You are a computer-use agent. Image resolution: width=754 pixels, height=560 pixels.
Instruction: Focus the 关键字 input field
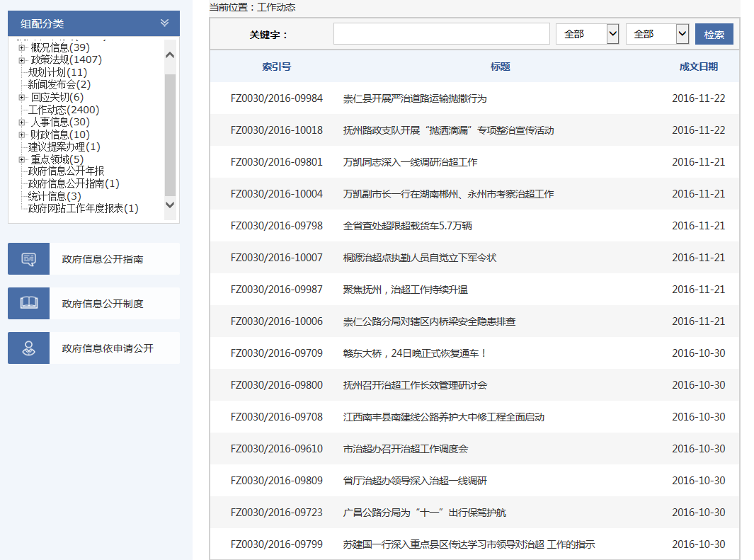coord(442,34)
